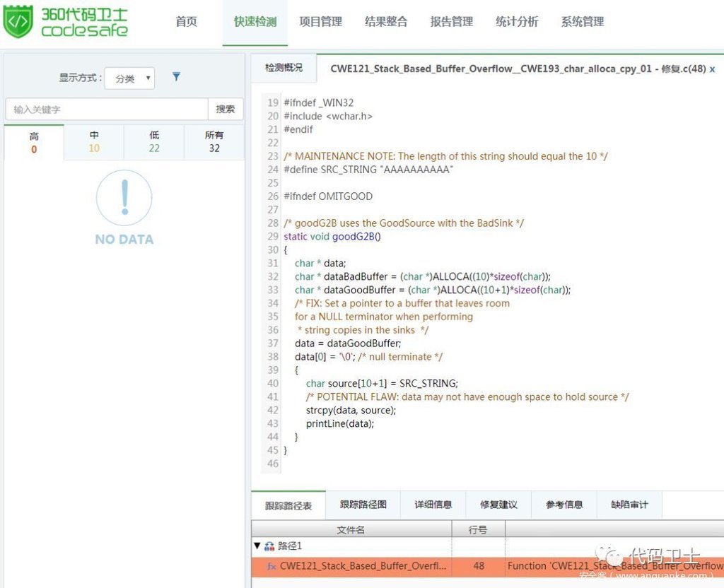Click code line 42 strcpy(data, source);

(351, 411)
